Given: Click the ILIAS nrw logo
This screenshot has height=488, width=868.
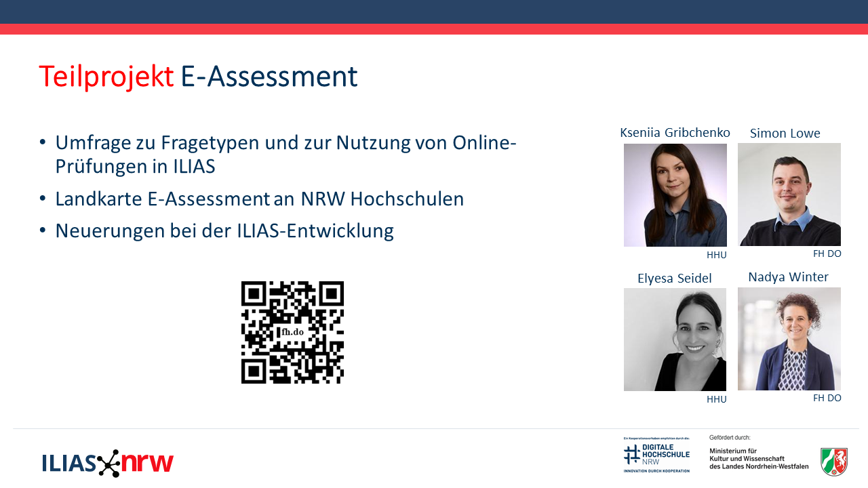Looking at the screenshot, I should (108, 463).
